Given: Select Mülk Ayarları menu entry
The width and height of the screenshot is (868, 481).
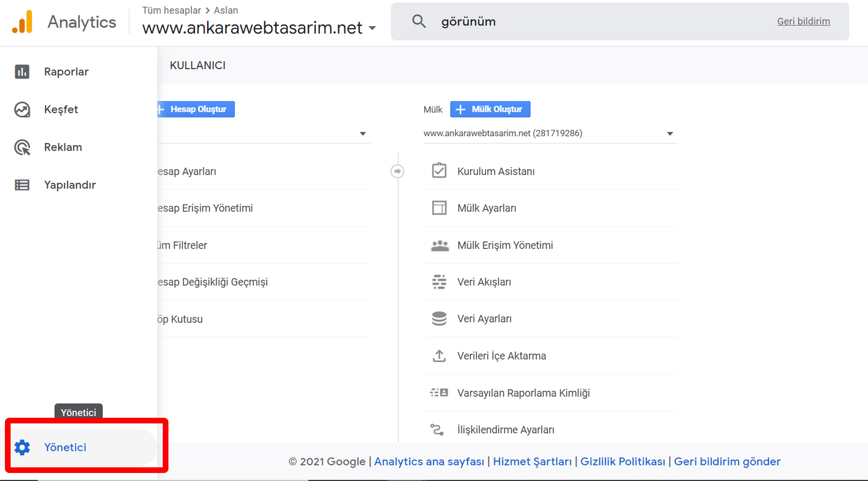Looking at the screenshot, I should 487,208.
